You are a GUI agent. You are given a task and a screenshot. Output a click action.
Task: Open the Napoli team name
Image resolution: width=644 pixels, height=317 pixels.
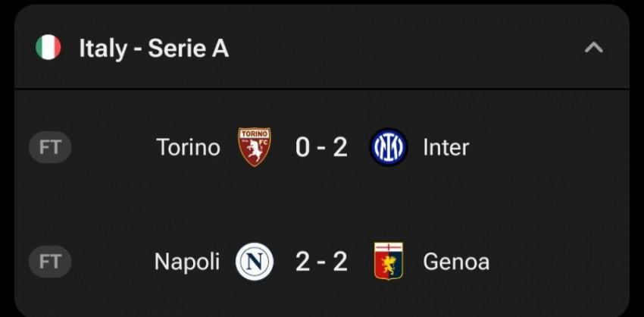pos(187,262)
